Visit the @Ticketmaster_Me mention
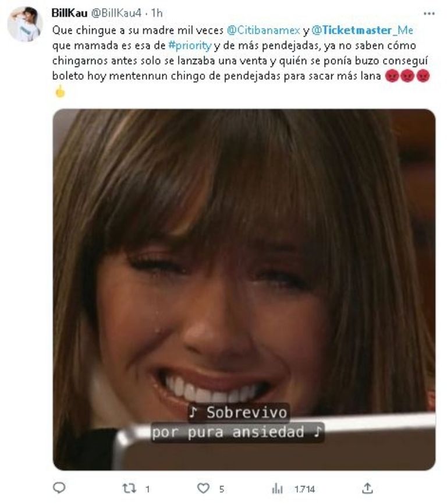Viewport: 447px width, 504px height. pos(363,30)
